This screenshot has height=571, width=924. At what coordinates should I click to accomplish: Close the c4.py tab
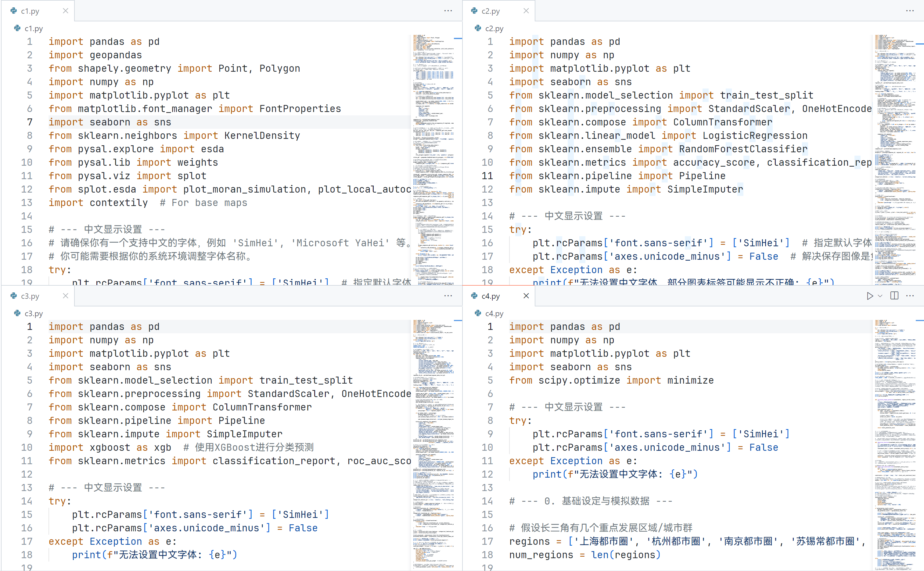click(526, 296)
